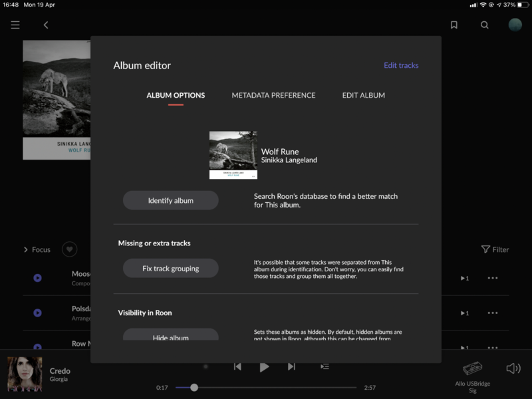Screen dimensions: 532x399
Task: Open the bookmarks icon in top bar
Action: (454, 25)
